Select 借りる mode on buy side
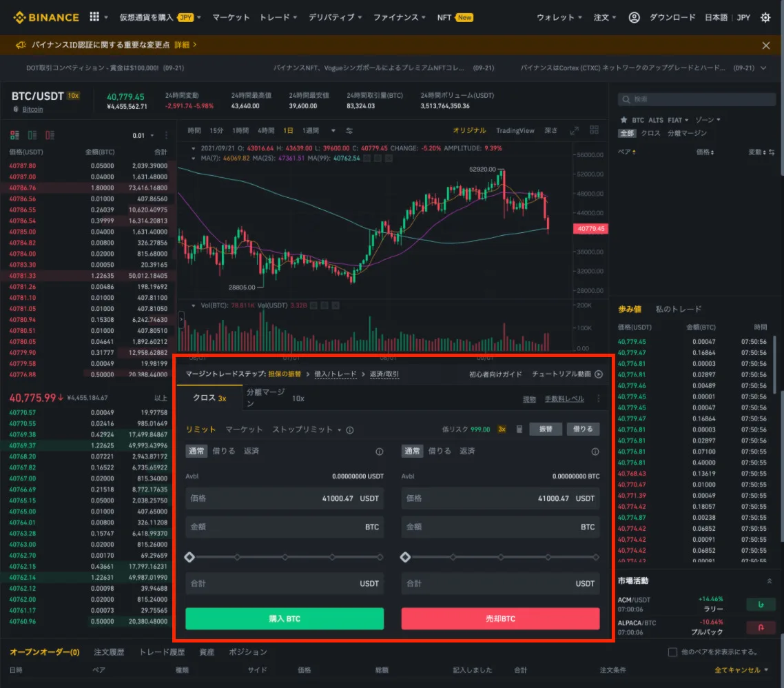Image resolution: width=784 pixels, height=688 pixels. coord(223,451)
